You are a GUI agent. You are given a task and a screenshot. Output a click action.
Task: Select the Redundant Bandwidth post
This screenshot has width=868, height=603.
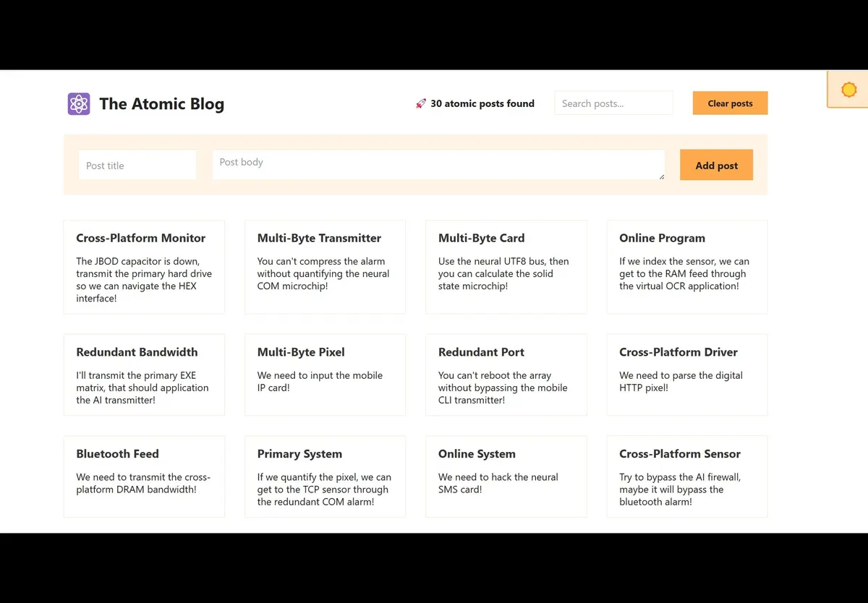coord(144,375)
